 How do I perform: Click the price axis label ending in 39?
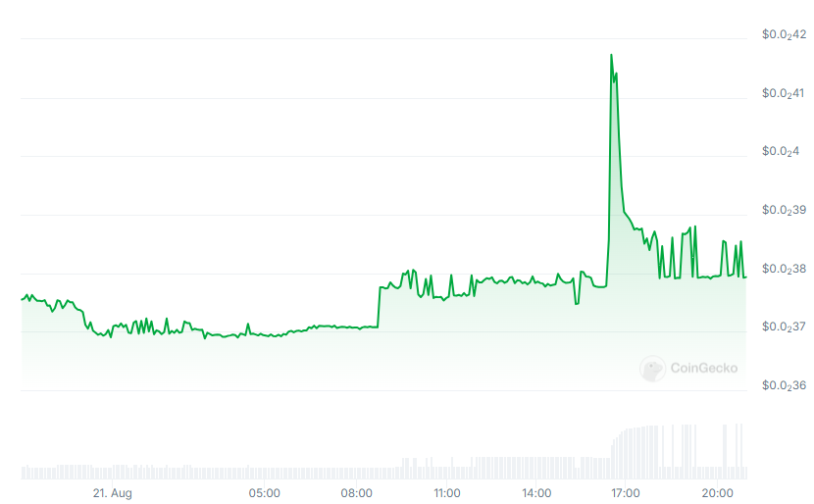[x=784, y=210]
